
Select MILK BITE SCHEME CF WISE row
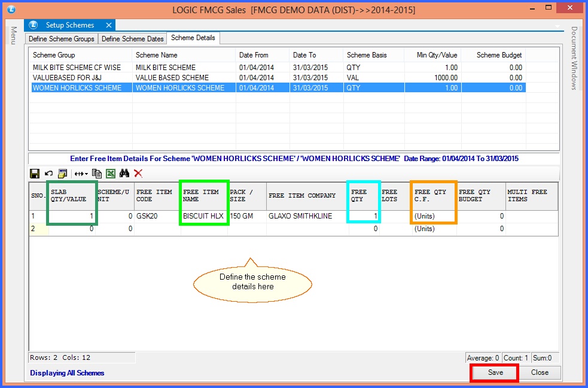tap(278, 68)
